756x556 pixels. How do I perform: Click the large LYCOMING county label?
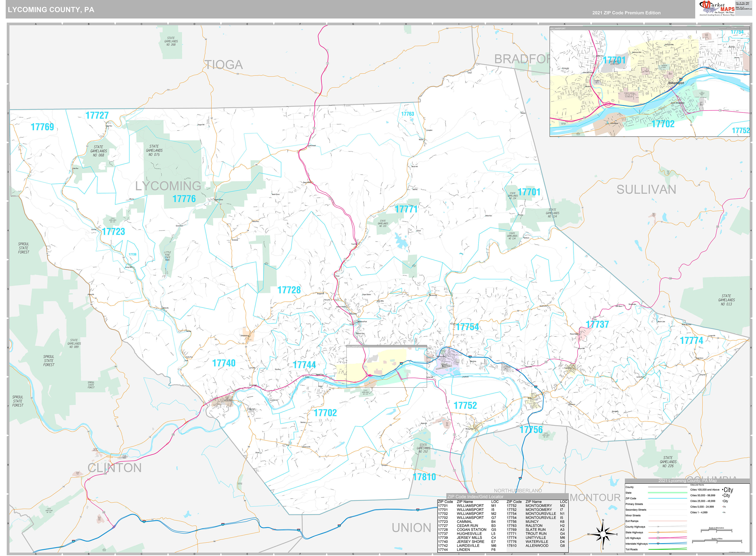coord(168,186)
